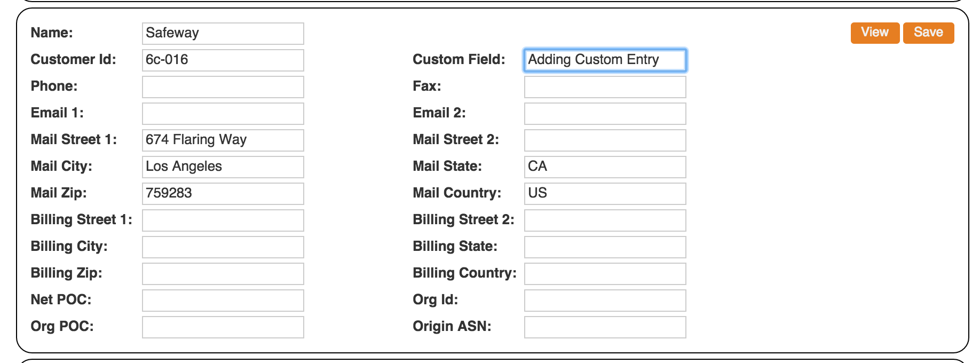Click the Billing Street 1 input
The width and height of the screenshot is (980, 363).
[223, 220]
